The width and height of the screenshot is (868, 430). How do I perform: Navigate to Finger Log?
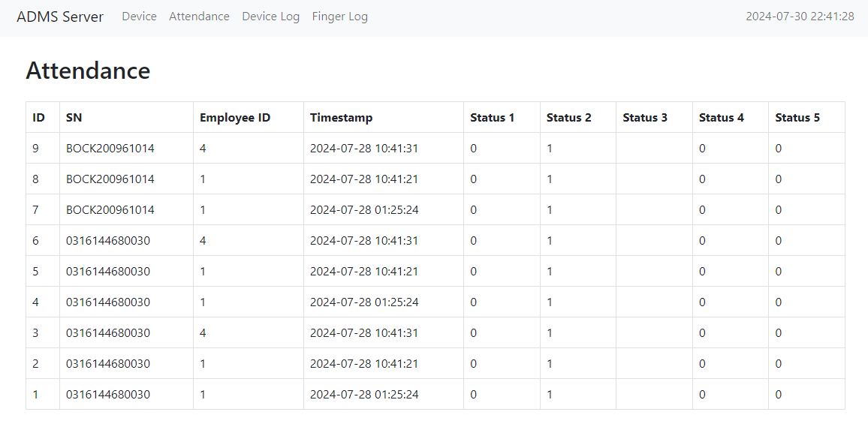339,17
